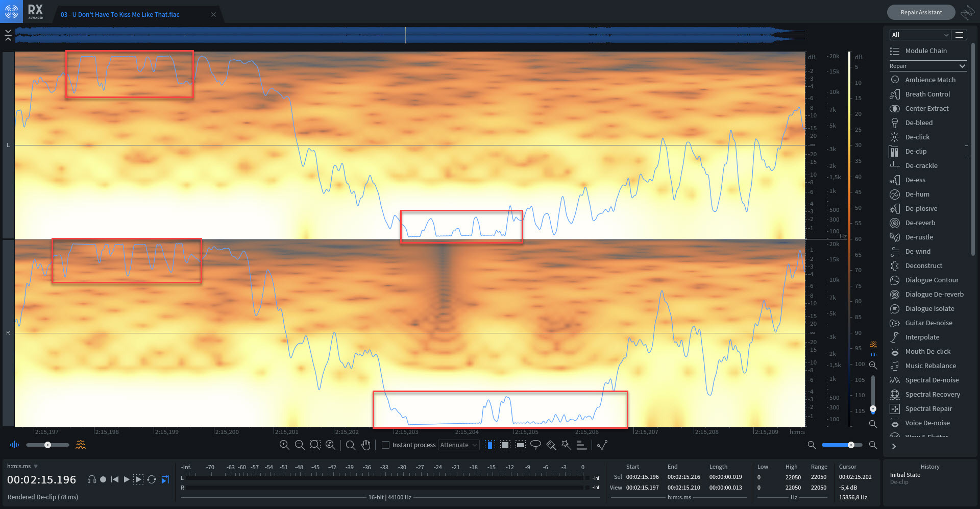Image resolution: width=980 pixels, height=509 pixels.
Task: Click the zoom in magnifier in toolbar
Action: click(x=284, y=445)
